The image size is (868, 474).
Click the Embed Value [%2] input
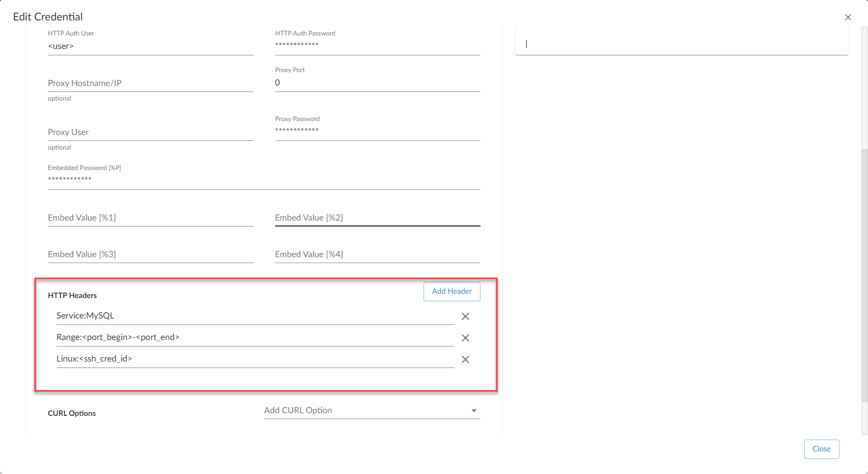[x=377, y=218]
